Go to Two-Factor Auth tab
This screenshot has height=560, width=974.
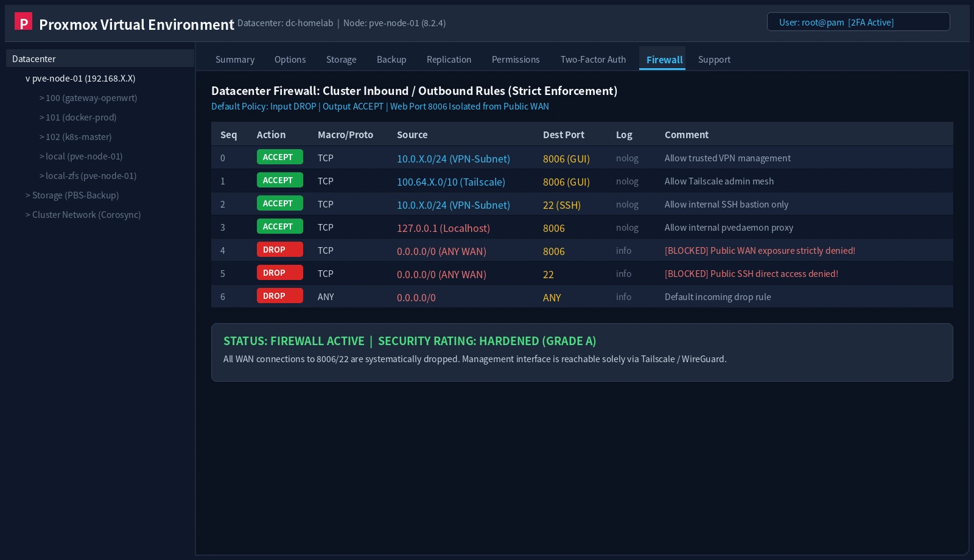594,59
